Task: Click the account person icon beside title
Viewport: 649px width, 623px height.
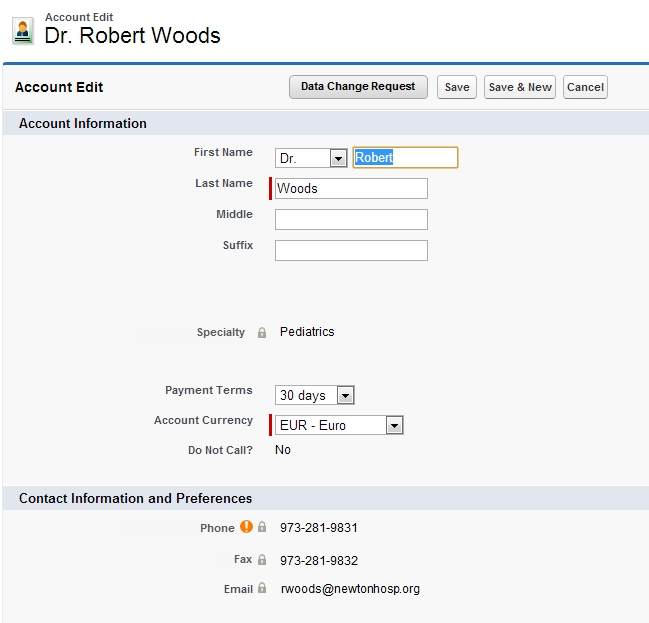Action: pos(22,31)
